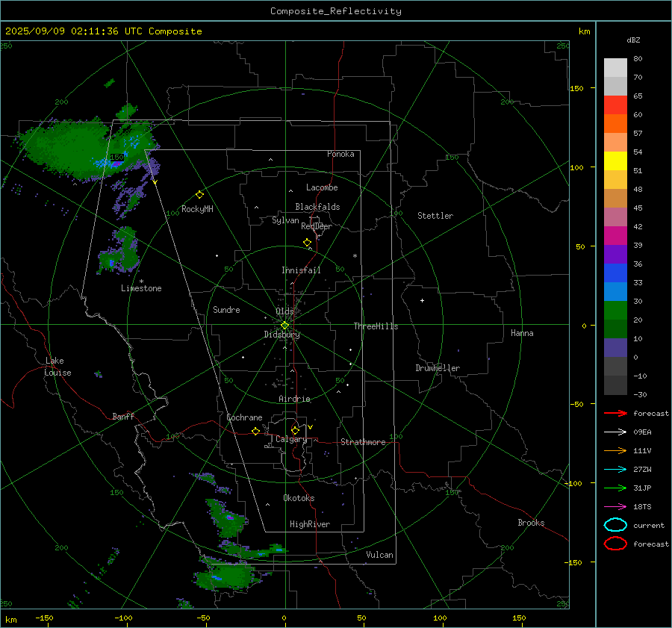Click the red forecast arrow in the legend
This screenshot has width=672, height=628.
pyautogui.click(x=615, y=413)
